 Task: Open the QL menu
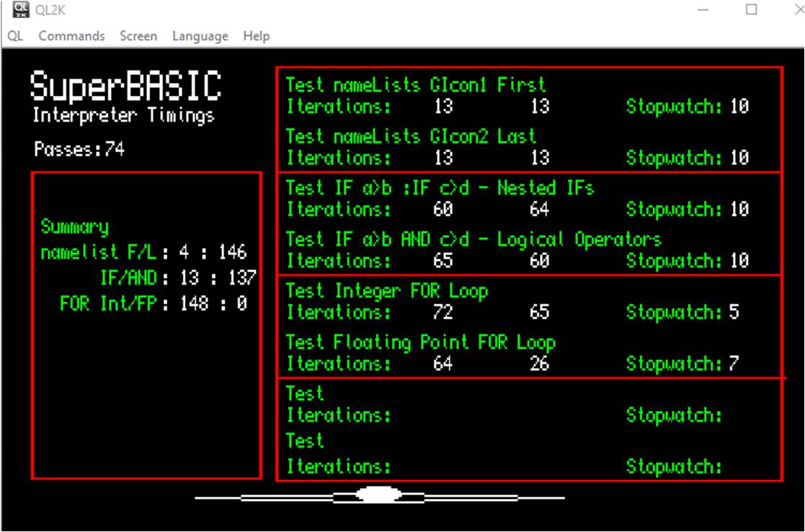[15, 36]
